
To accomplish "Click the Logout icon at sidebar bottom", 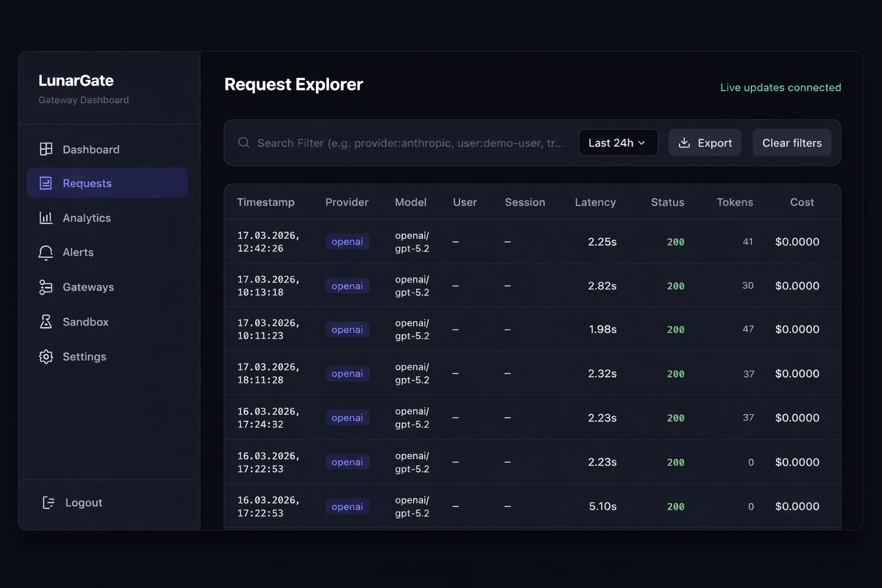I will click(x=48, y=502).
